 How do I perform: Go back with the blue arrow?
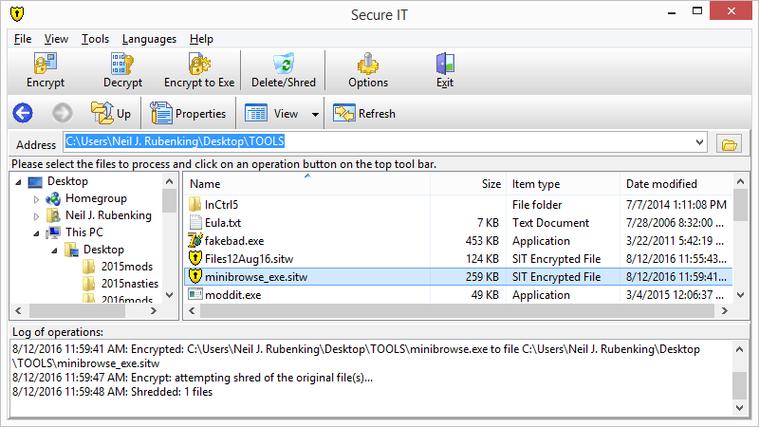[22, 113]
